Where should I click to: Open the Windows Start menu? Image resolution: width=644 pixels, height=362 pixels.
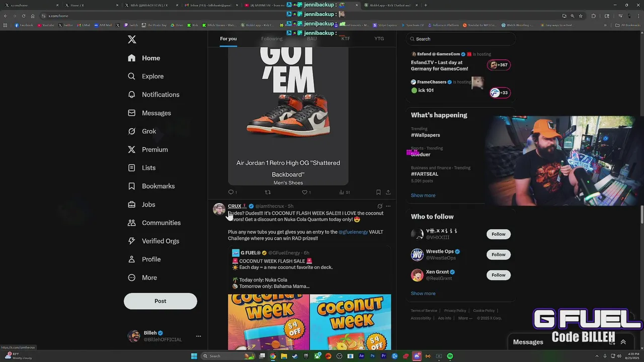[194, 356]
